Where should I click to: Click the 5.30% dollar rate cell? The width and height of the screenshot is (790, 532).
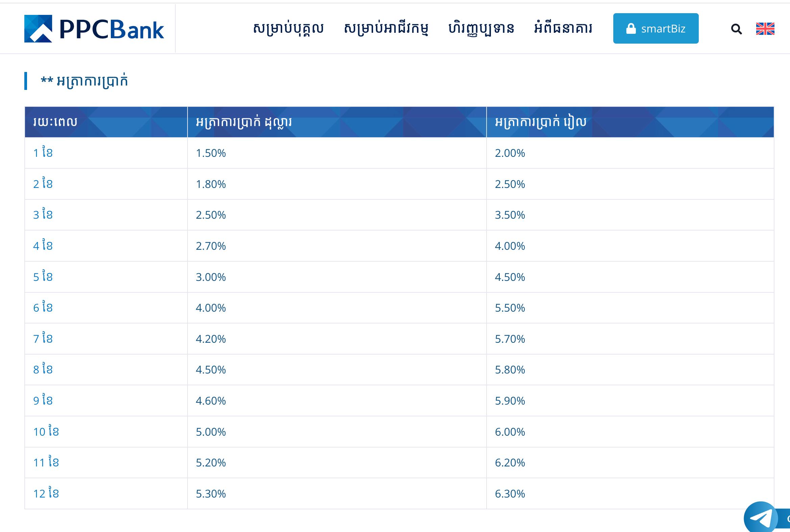211,494
